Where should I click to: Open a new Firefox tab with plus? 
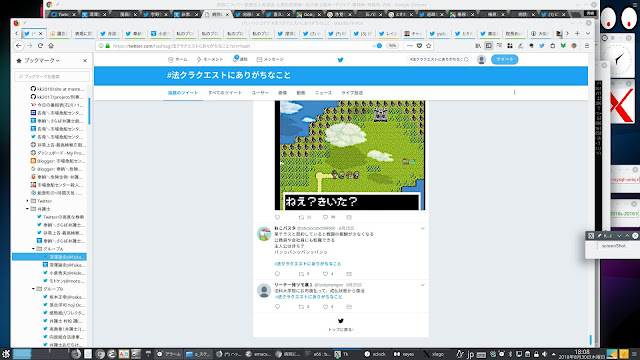point(577,33)
